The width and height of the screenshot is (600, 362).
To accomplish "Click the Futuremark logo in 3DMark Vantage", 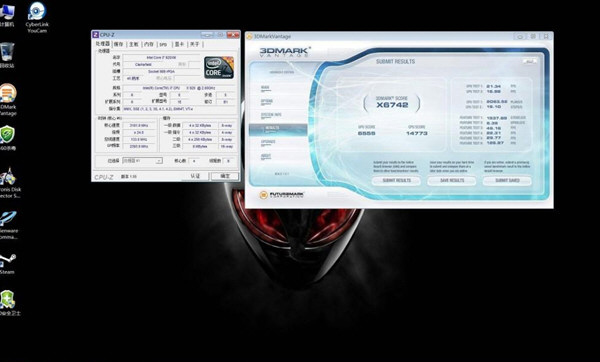I will [282, 195].
